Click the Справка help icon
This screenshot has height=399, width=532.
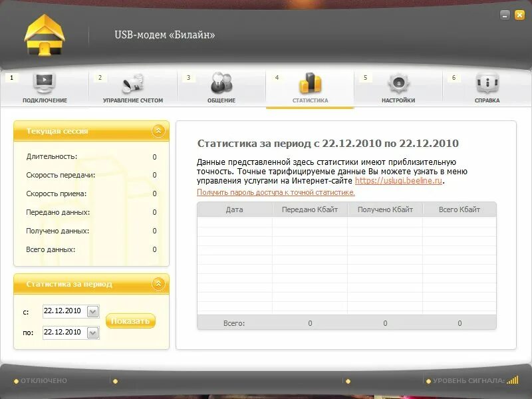click(487, 82)
